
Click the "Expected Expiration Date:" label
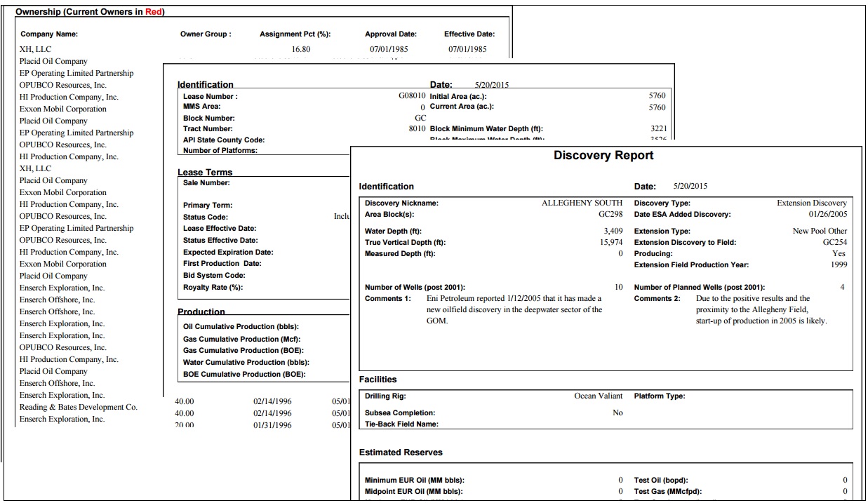[x=228, y=253]
